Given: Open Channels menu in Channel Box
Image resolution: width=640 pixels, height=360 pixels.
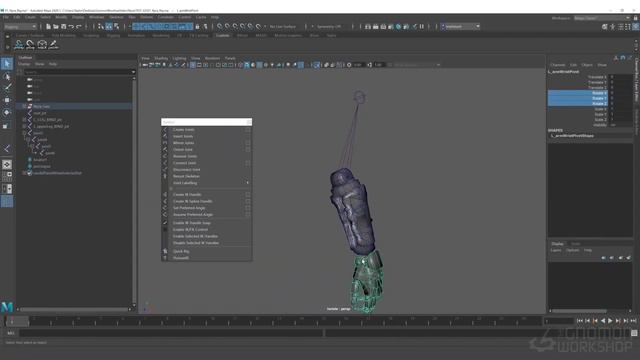Looking at the screenshot, I should click(x=558, y=65).
